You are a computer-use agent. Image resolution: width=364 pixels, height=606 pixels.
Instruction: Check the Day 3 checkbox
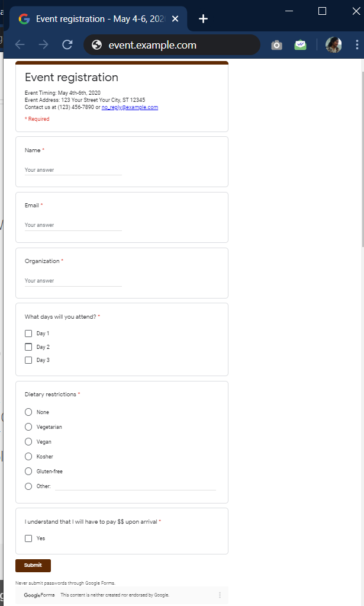click(x=28, y=360)
